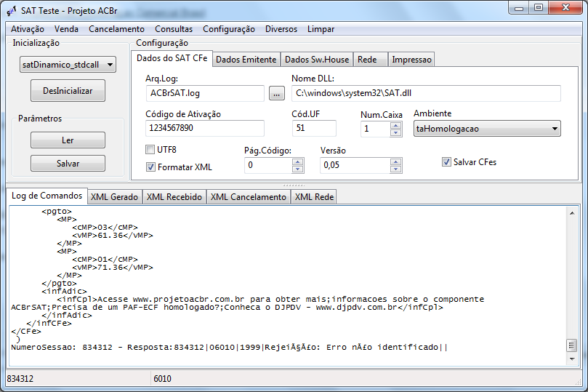Switch to the Log de Comandos tab
The image size is (588, 392).
tap(47, 196)
